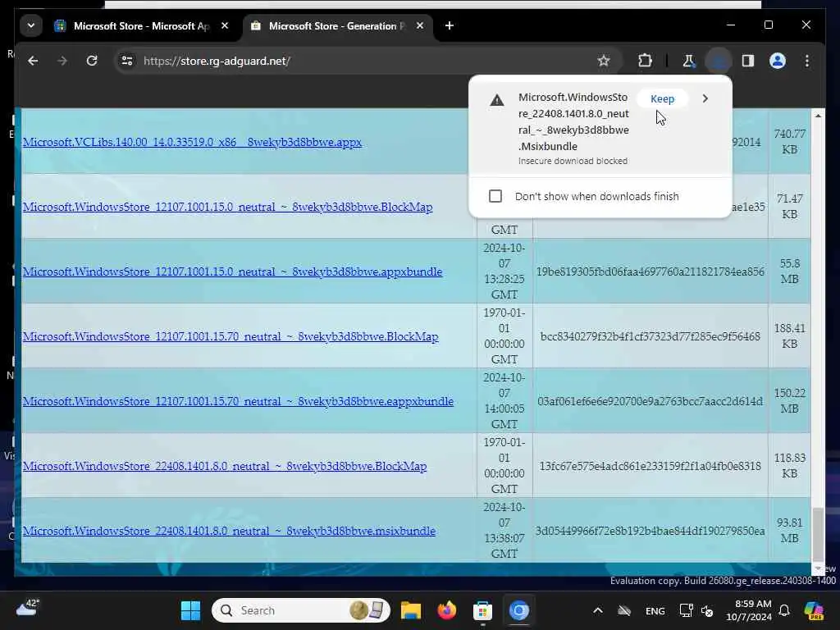This screenshot has height=630, width=840.
Task: Select the Microsoft Store - Generation tab
Action: 337,25
